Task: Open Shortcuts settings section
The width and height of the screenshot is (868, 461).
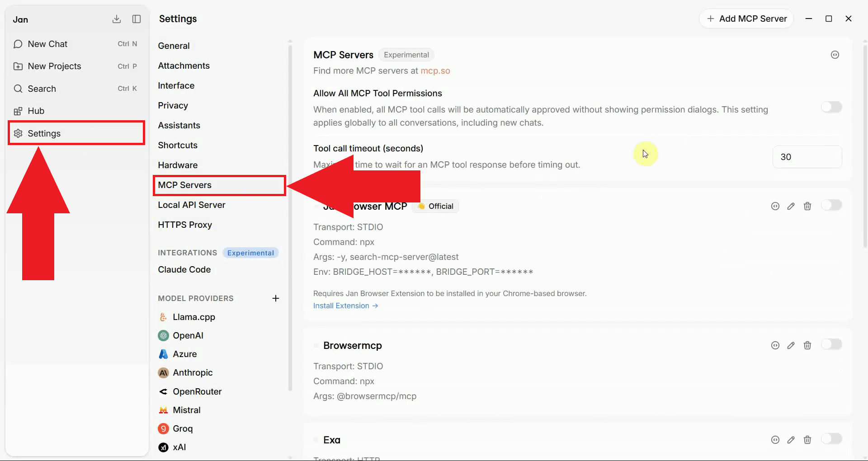Action: (x=178, y=145)
